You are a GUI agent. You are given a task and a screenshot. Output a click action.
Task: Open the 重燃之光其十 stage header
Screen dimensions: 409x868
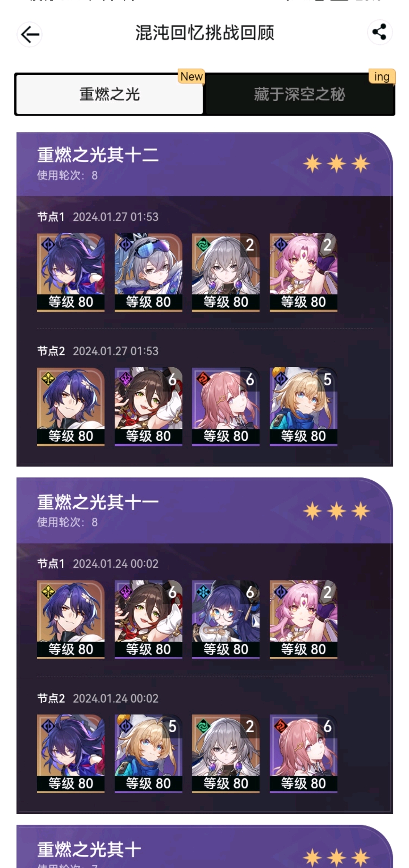point(204,847)
